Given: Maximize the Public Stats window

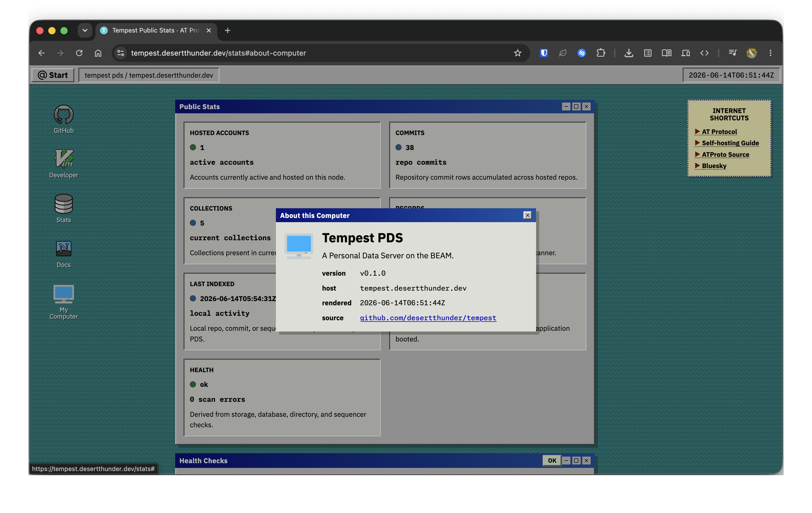Looking at the screenshot, I should 576,106.
